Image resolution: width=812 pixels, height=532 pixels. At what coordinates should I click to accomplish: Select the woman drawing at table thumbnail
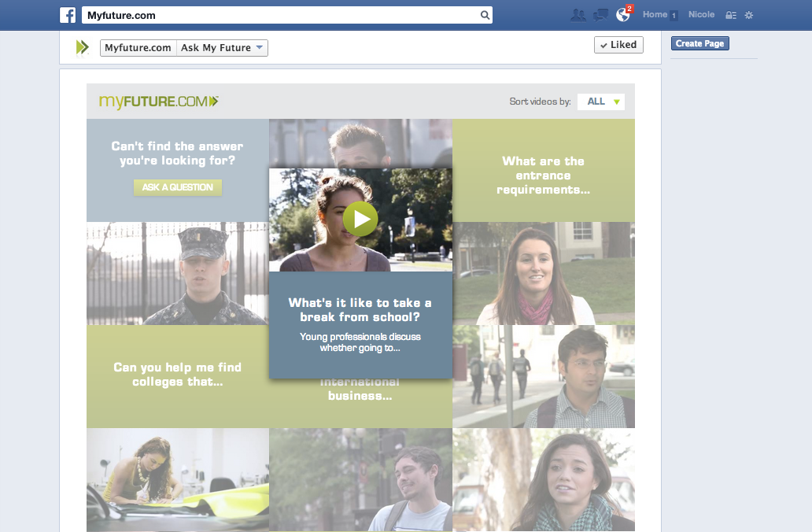pos(178,480)
